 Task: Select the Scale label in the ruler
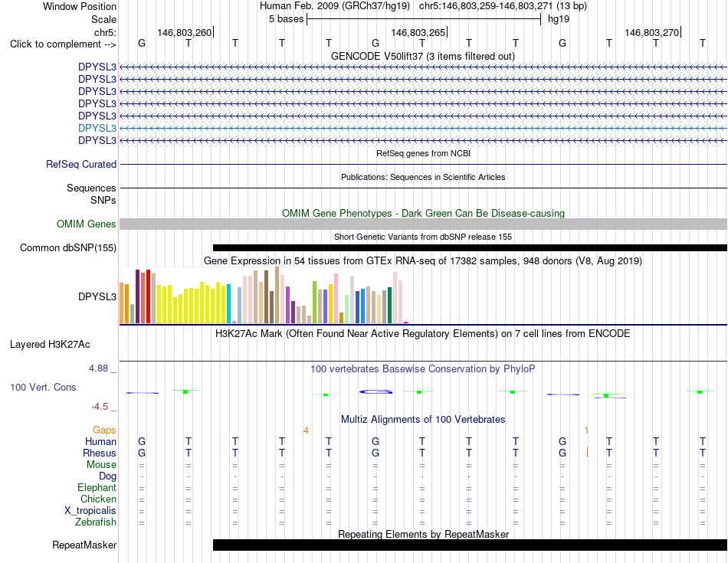[103, 19]
